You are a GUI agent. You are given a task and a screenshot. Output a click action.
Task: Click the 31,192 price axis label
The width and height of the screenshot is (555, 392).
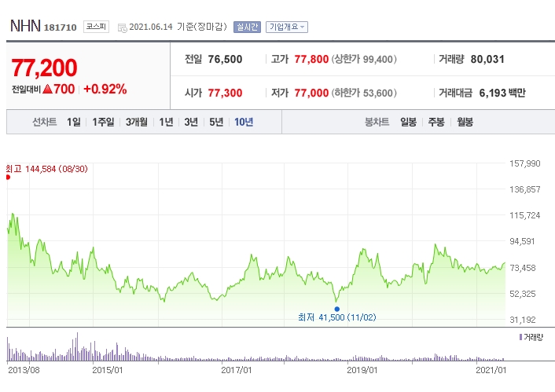click(523, 320)
